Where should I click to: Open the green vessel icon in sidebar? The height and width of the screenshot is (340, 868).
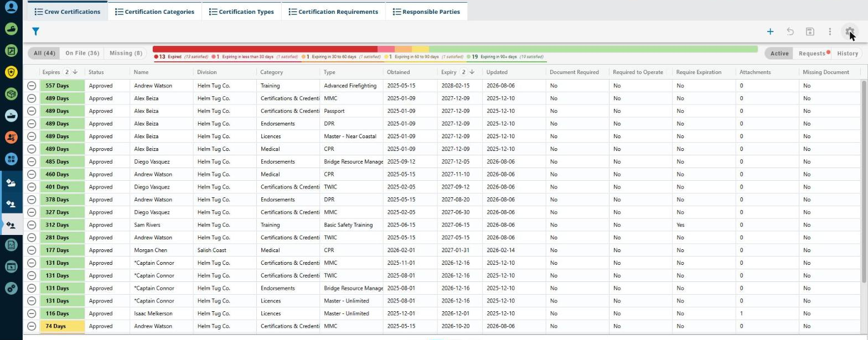coord(11,29)
